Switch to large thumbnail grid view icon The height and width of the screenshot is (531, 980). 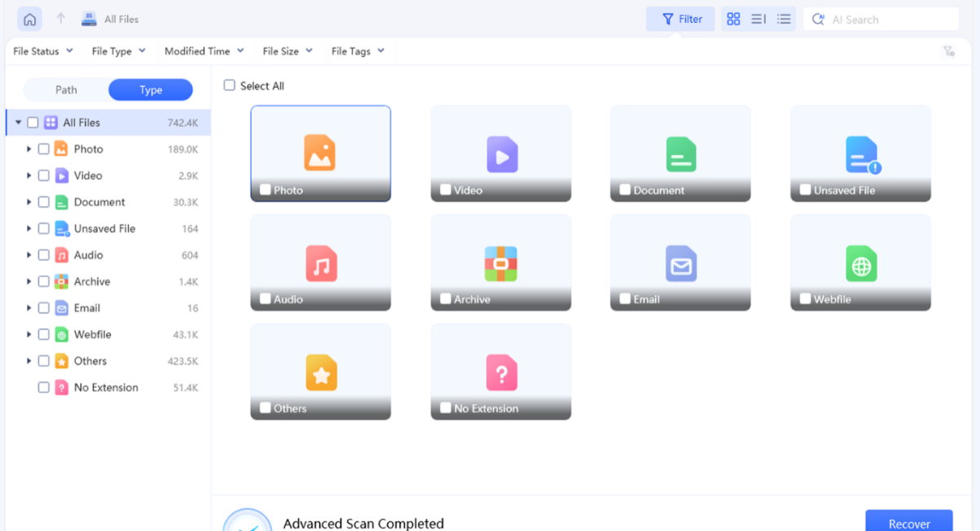[733, 19]
